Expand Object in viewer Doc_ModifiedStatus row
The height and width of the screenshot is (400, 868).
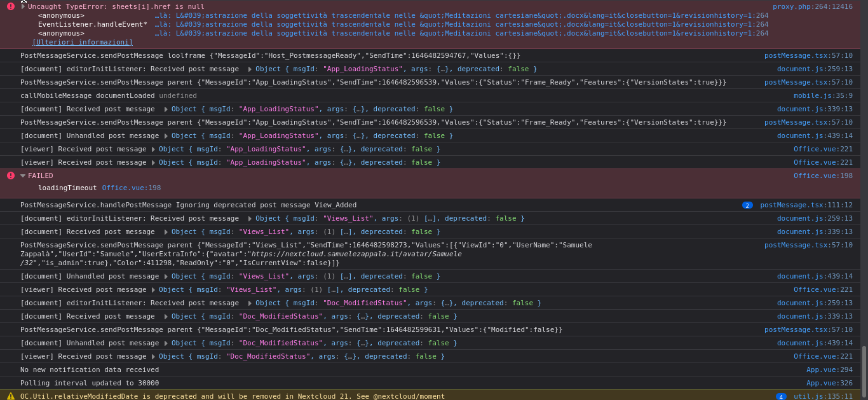tap(153, 357)
